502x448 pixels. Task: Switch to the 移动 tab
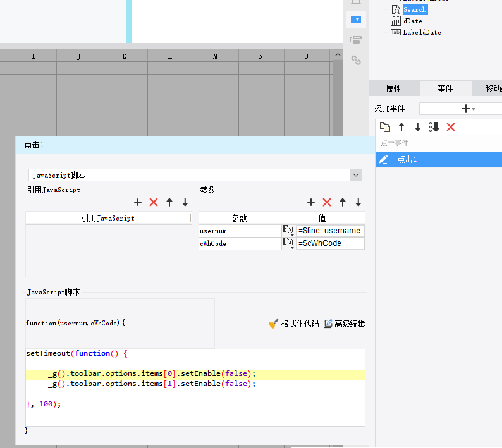pos(487,88)
